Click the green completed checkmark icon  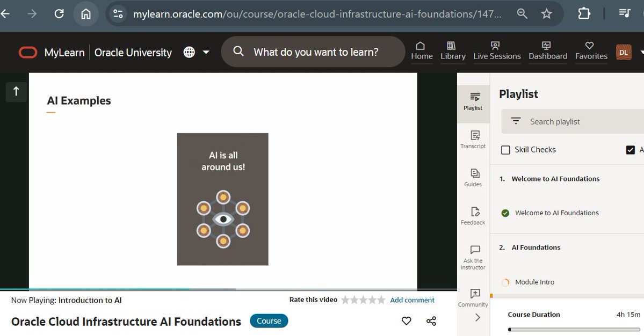pyautogui.click(x=505, y=213)
